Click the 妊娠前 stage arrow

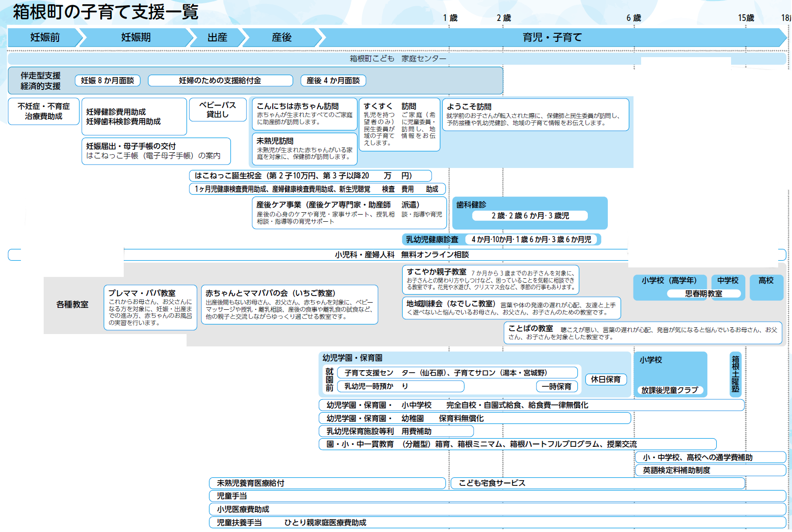coord(45,37)
